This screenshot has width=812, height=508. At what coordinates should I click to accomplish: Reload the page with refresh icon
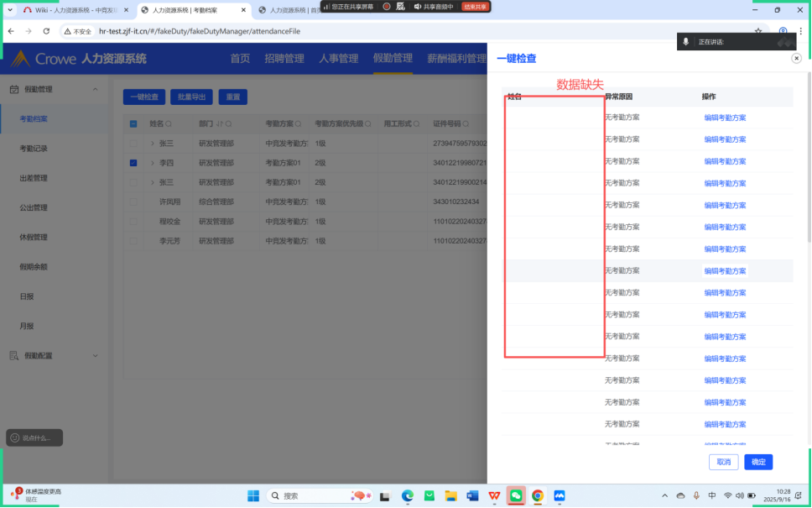pos(46,31)
